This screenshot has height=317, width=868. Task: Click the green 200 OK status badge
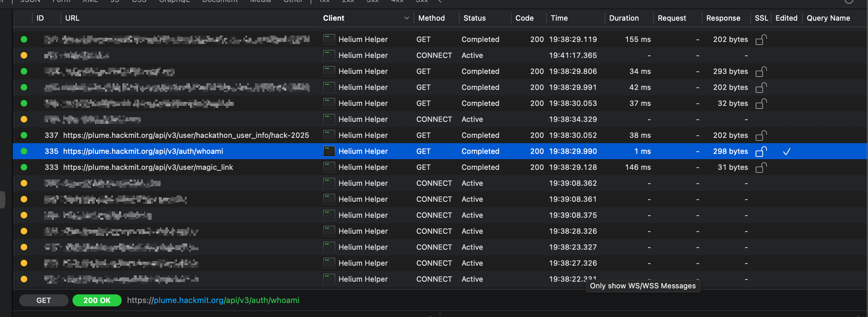tap(97, 300)
